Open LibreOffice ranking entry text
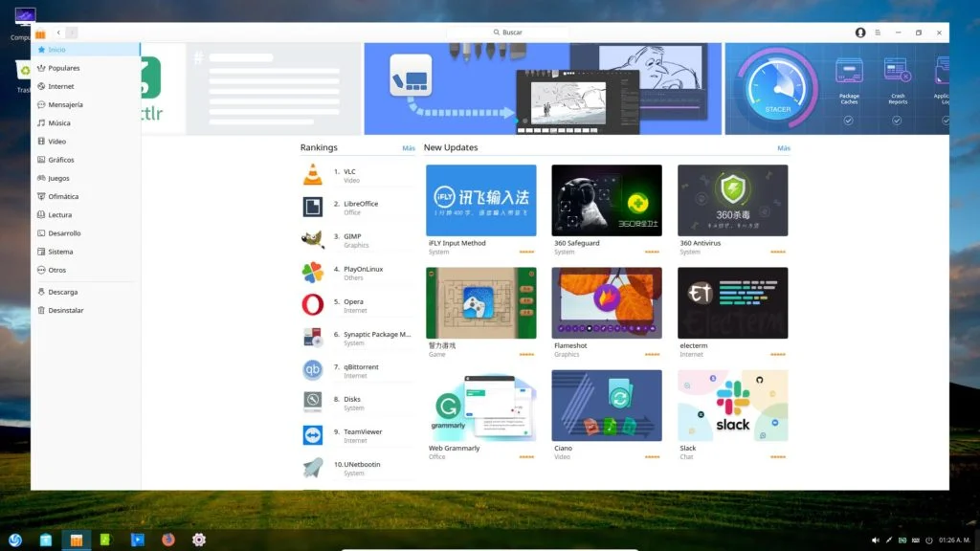Screen dimensions: 980x551 click(x=361, y=204)
